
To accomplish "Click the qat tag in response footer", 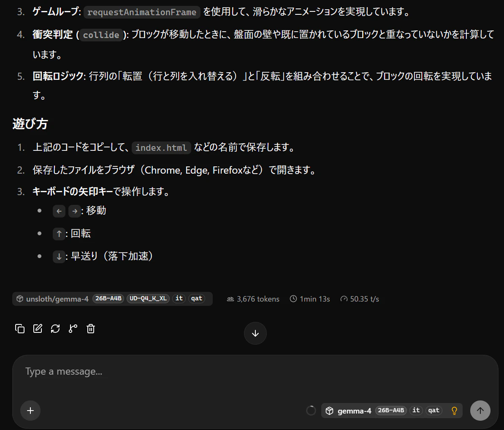I will (x=197, y=299).
